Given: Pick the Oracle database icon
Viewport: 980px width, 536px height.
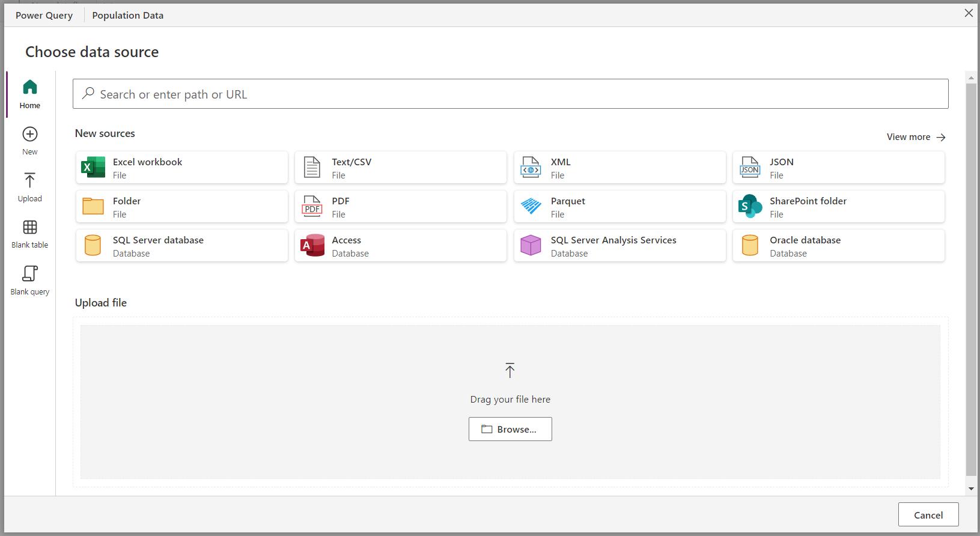Looking at the screenshot, I should [x=750, y=245].
